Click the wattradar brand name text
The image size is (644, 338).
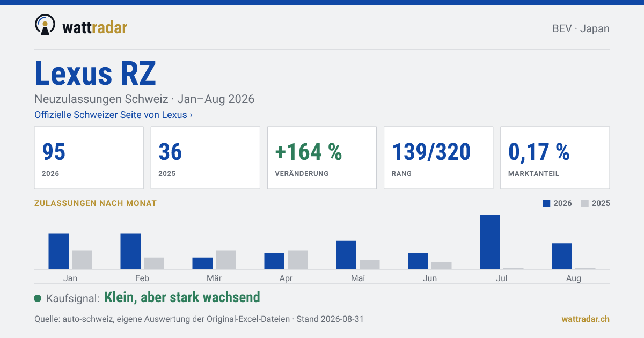[x=94, y=27]
